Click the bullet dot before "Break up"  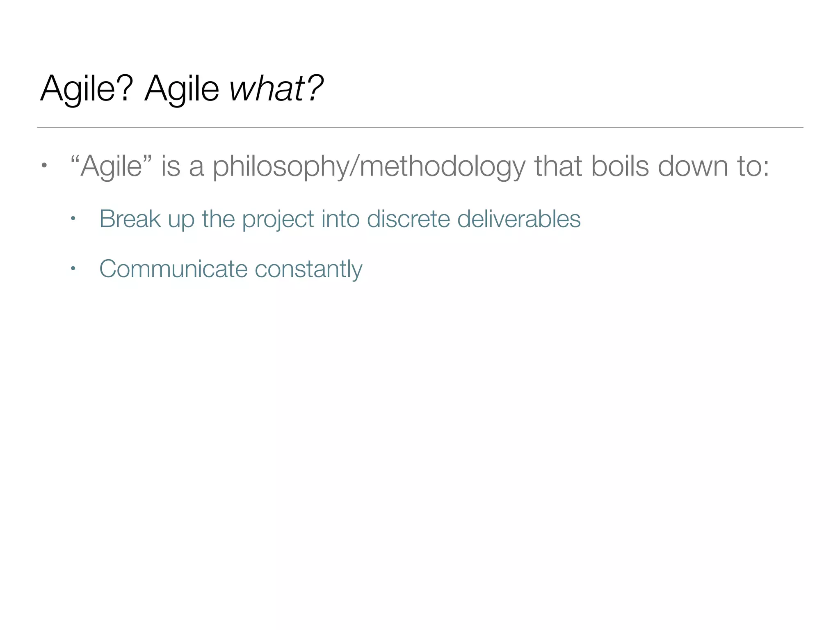point(73,219)
